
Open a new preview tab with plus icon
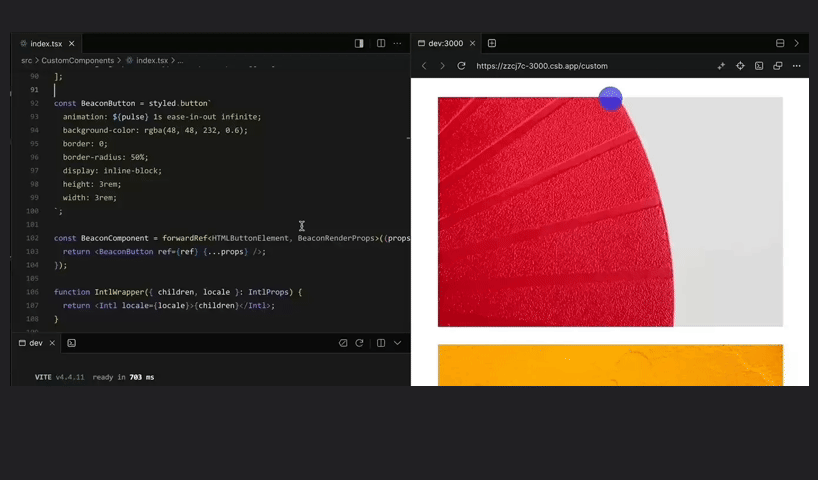(x=492, y=43)
